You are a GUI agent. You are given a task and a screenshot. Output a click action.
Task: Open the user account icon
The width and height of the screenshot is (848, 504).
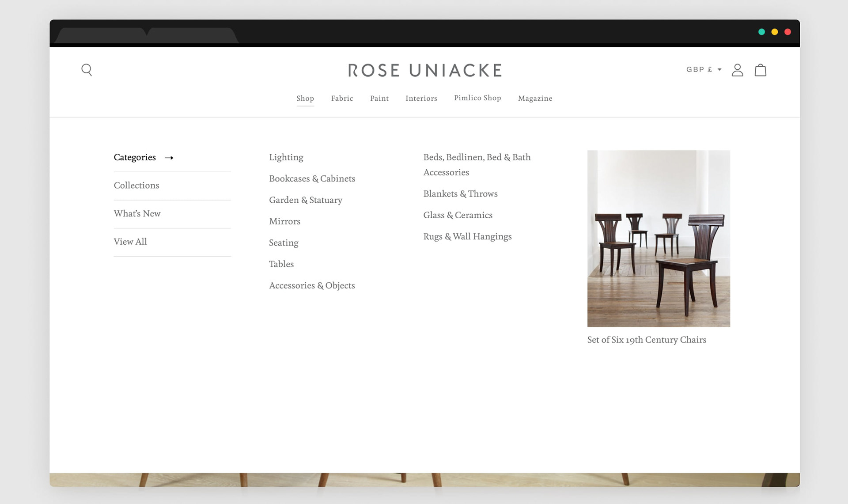(x=737, y=70)
